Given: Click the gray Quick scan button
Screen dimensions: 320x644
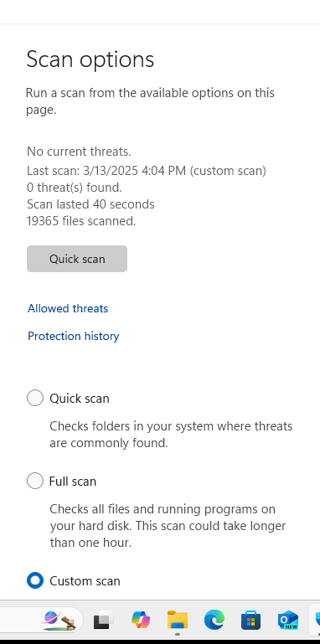Looking at the screenshot, I should (x=77, y=259).
